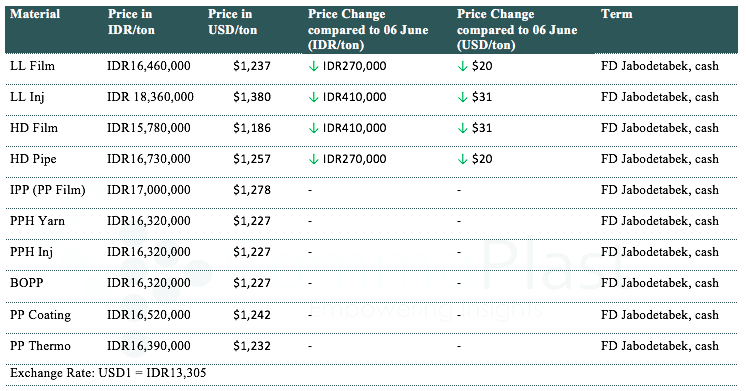
Task: Click the PPH Yarn price IDR16,320,000
Action: [148, 221]
